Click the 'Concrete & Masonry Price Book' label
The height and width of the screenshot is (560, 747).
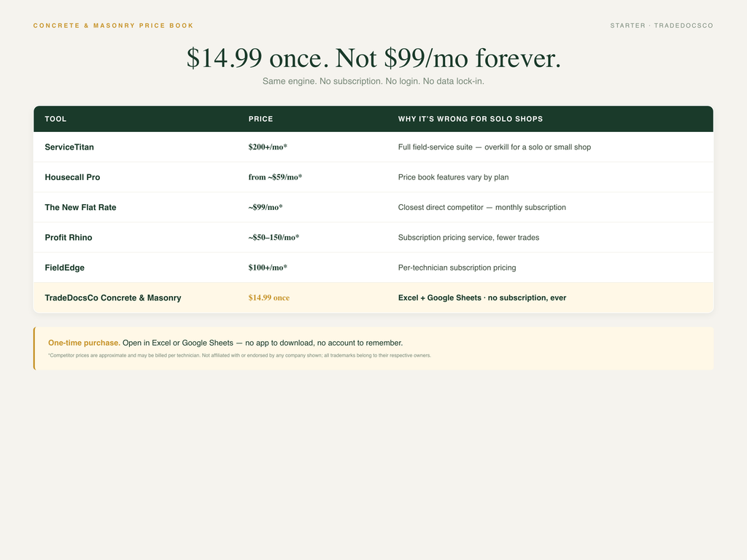coord(113,26)
